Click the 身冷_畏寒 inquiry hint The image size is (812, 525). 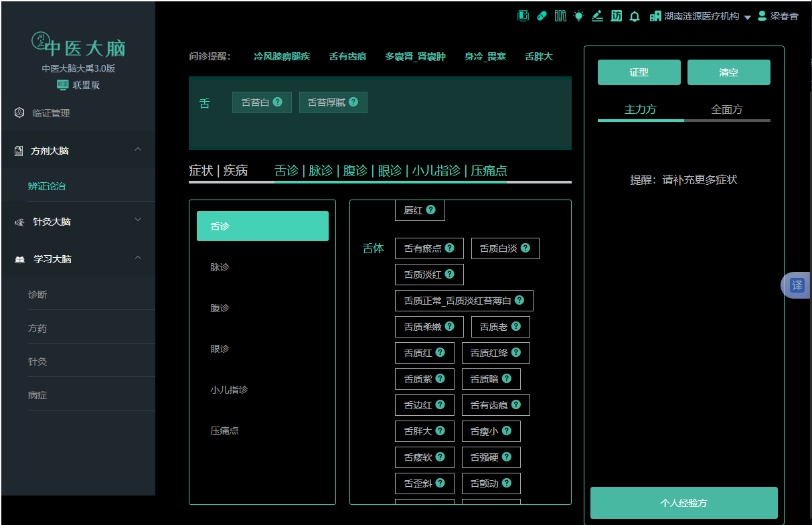(x=485, y=56)
